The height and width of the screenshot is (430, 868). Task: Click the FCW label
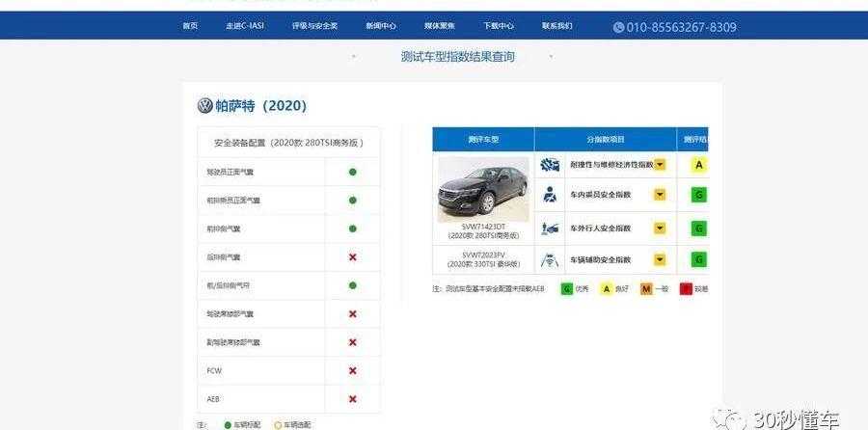[214, 371]
